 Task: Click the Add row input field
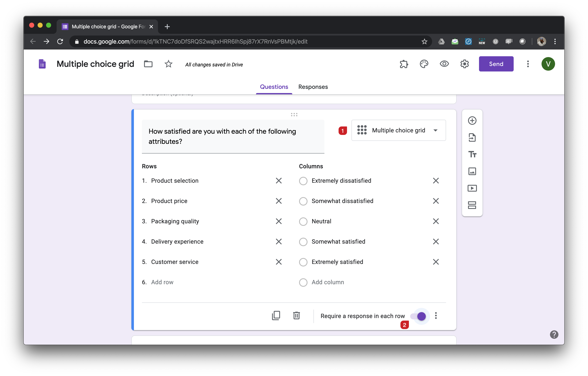(162, 282)
